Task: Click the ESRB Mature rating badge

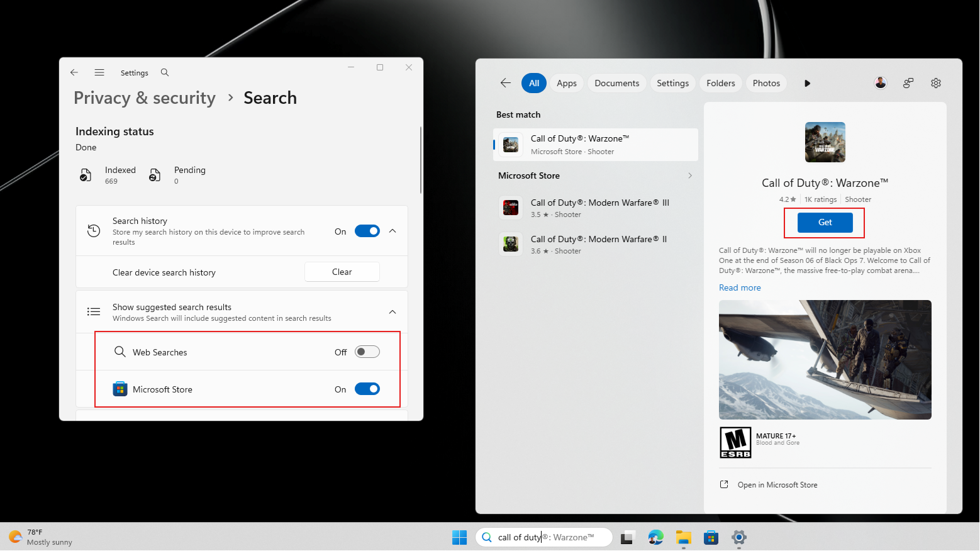Action: [x=736, y=443]
